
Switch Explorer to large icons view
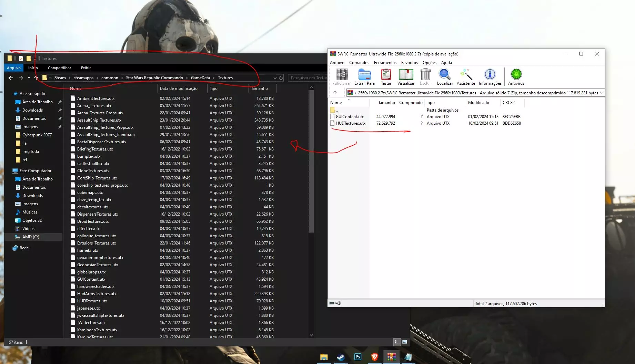(405, 342)
